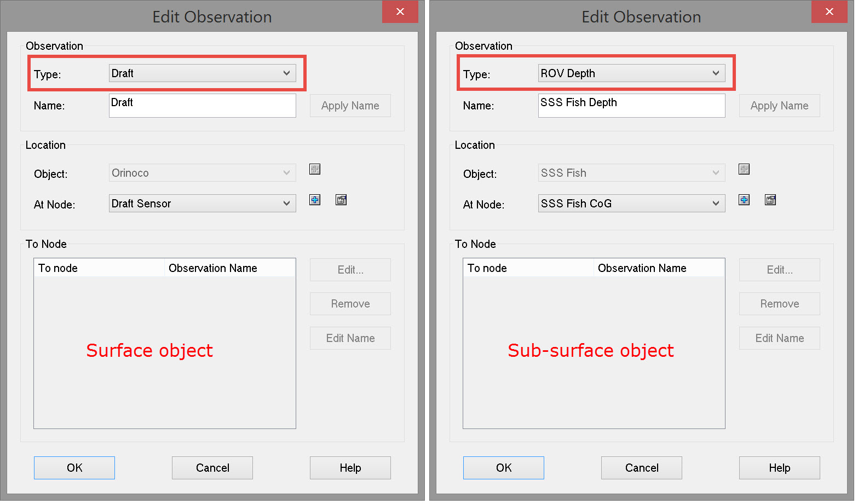Click add node icon beside SSS Fish CoG

coord(744,200)
